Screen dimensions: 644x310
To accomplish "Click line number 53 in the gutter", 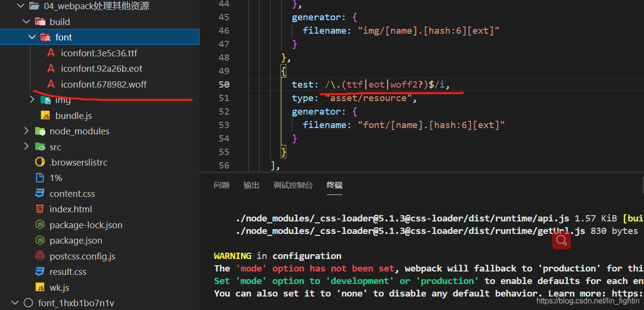I will point(224,125).
